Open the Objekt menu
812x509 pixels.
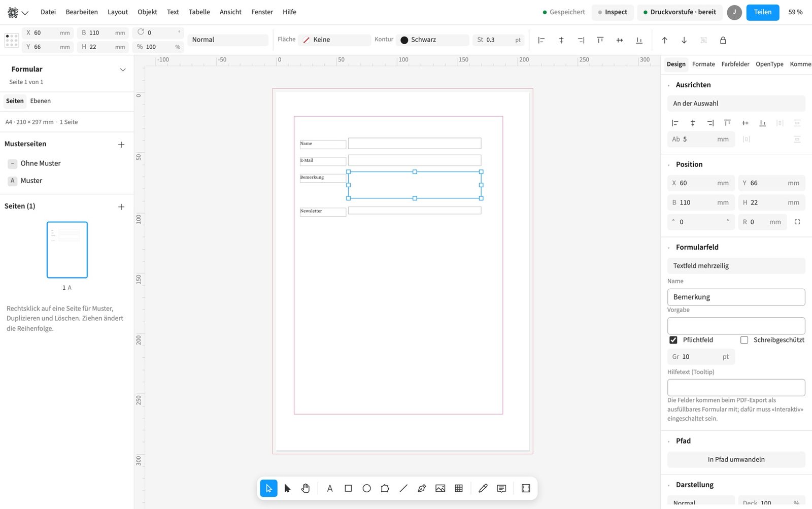(x=147, y=12)
